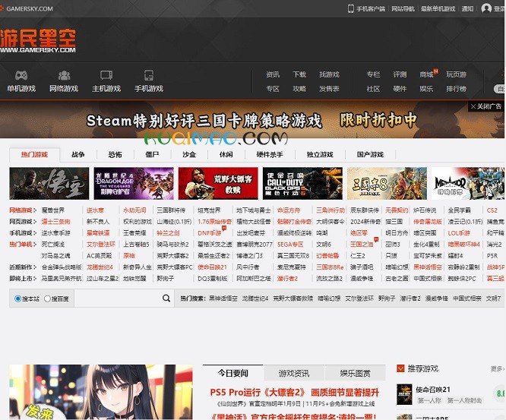Switch to the 热门游戏 tab

(34, 155)
